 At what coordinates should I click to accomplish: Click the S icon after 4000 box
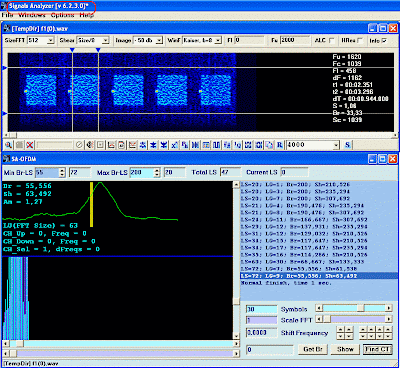click(348, 145)
